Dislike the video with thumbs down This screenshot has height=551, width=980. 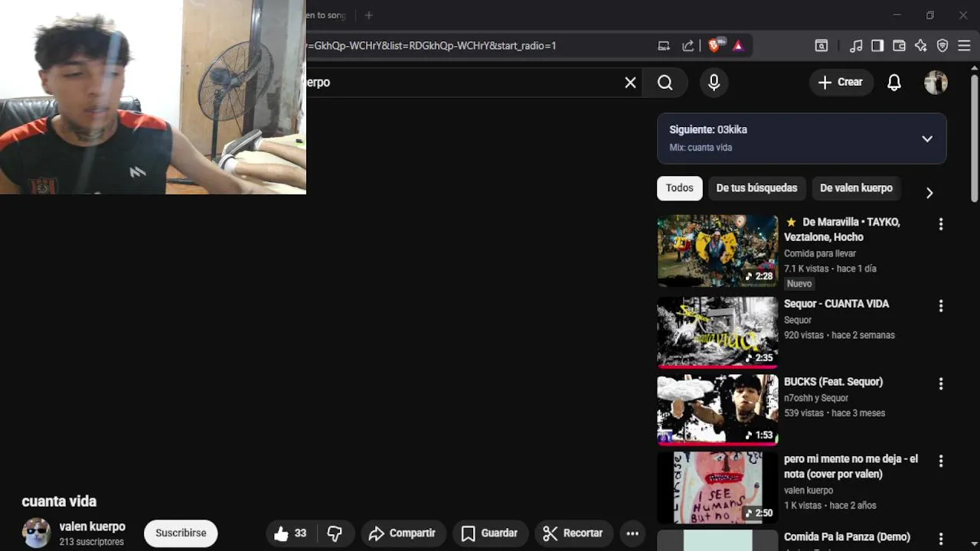pyautogui.click(x=335, y=533)
